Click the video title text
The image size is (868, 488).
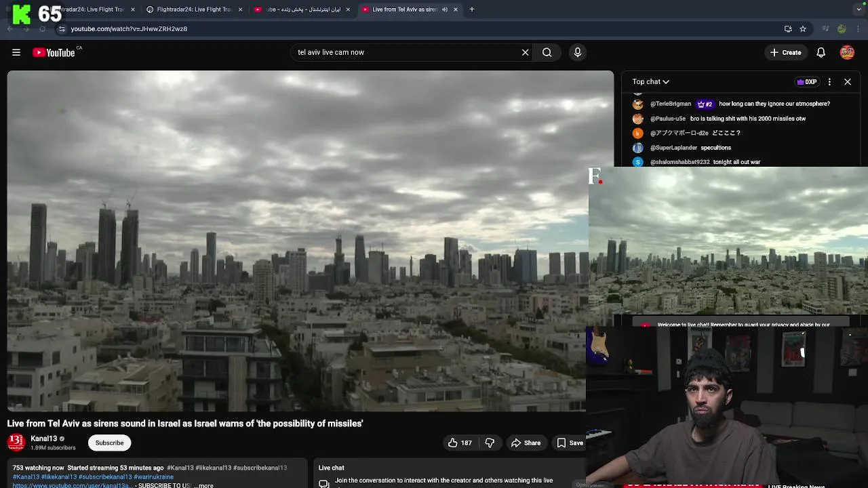[185, 424]
